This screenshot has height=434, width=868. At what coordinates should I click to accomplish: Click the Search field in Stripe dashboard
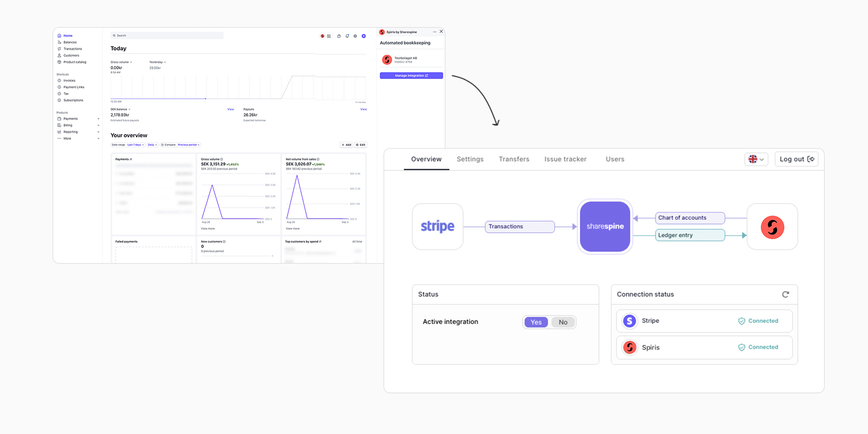click(167, 36)
